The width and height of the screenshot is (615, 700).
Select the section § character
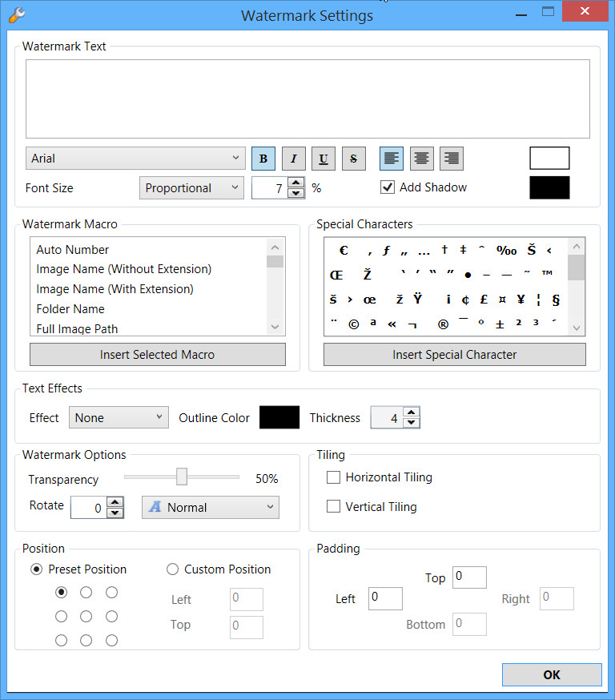pyautogui.click(x=556, y=300)
